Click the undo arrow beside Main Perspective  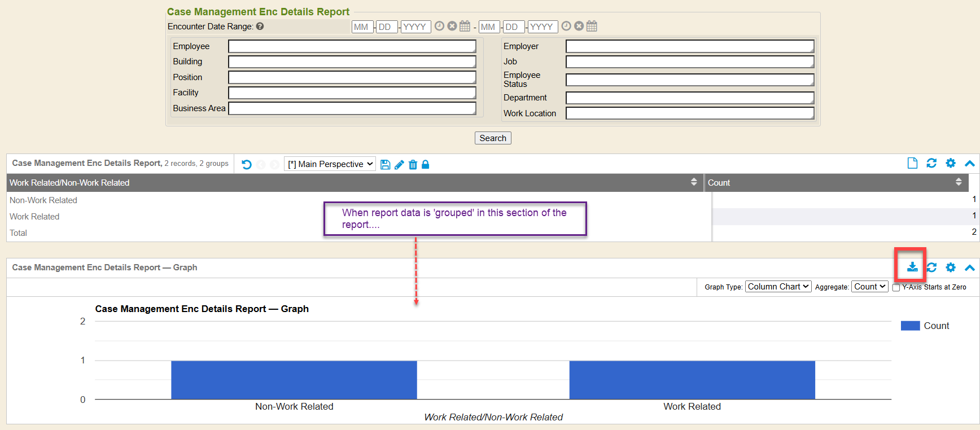[x=247, y=165]
